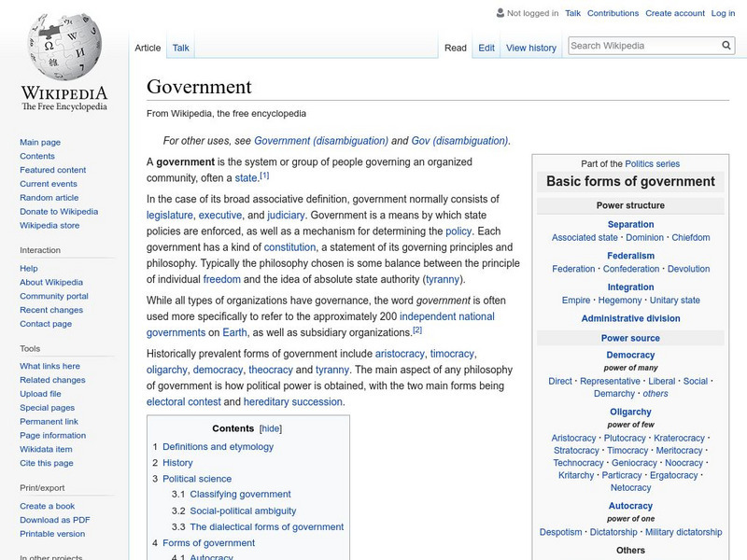The height and width of the screenshot is (560, 747).
Task: Open the constitution link
Action: coord(289,246)
